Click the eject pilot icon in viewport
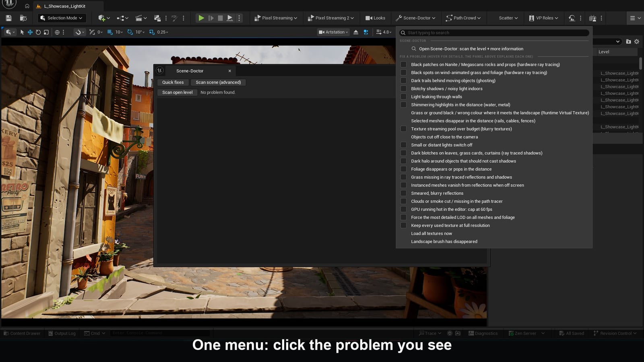This screenshot has height=362, width=644. 356,32
